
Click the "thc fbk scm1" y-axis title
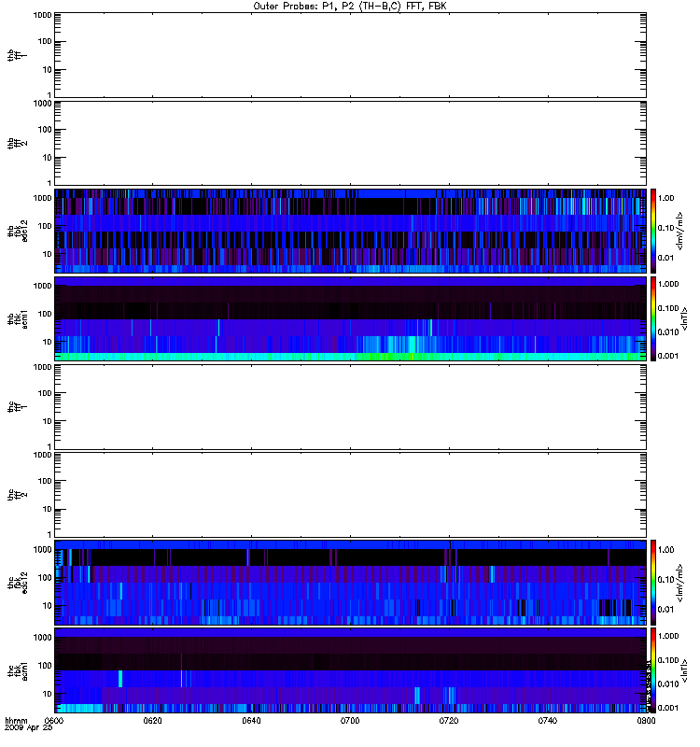coord(18,670)
